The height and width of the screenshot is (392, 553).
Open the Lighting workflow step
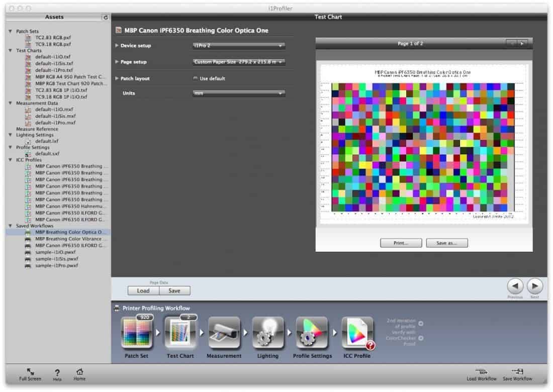point(267,333)
